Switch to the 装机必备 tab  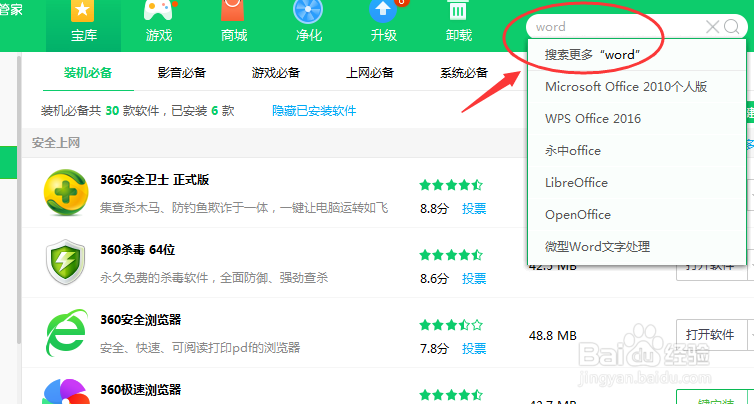point(88,73)
